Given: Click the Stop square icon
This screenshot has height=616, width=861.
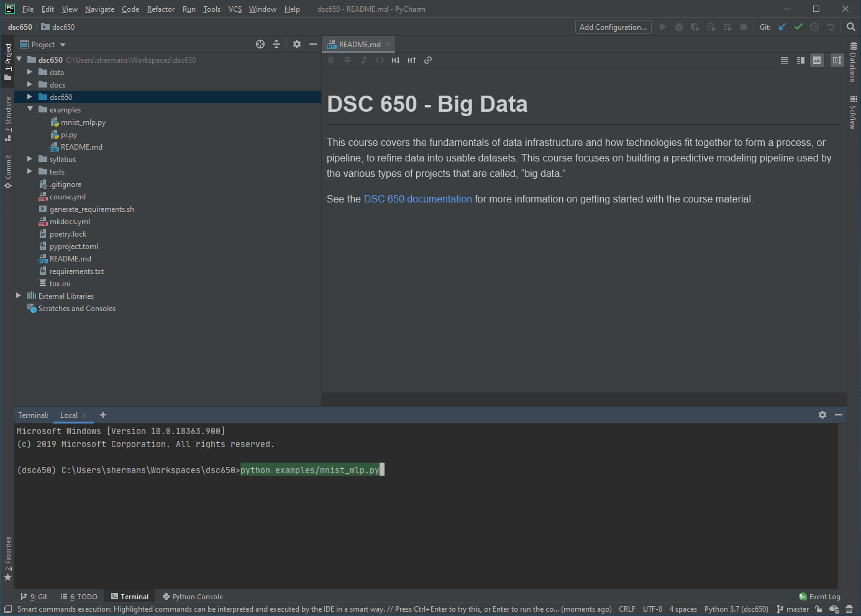Looking at the screenshot, I should point(744,27).
